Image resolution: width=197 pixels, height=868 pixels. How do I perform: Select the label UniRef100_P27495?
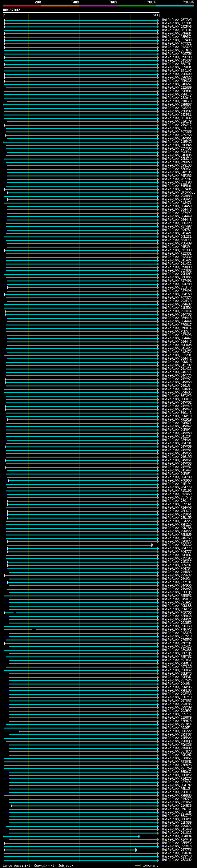176,189
